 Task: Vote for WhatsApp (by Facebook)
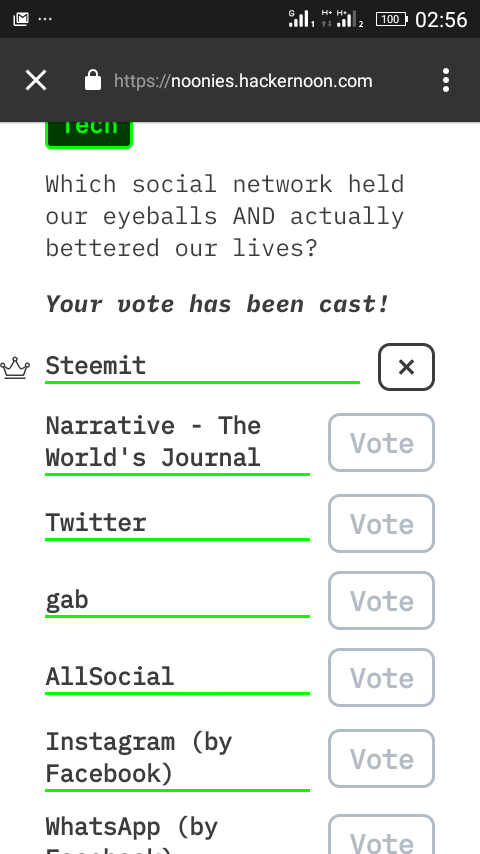381,836
